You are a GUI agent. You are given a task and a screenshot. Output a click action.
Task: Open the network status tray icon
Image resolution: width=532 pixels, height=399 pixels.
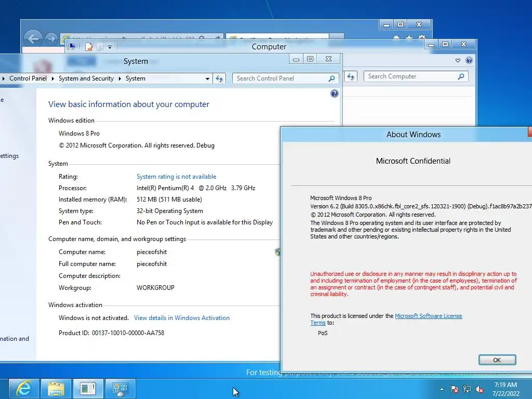tap(467, 389)
